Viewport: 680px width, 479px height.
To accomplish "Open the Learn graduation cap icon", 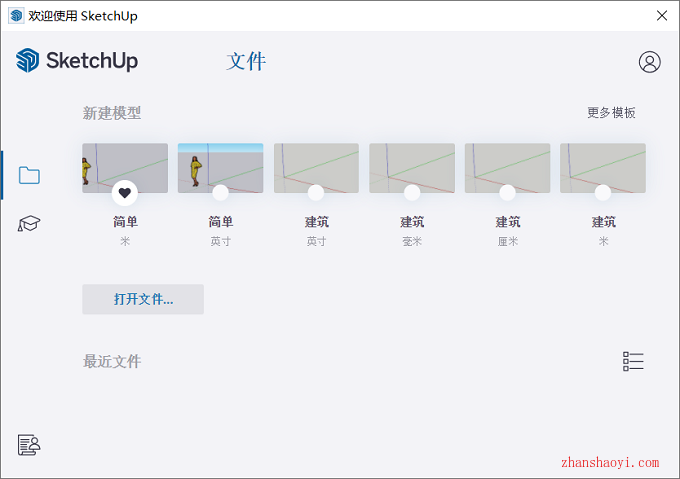I will [x=29, y=223].
